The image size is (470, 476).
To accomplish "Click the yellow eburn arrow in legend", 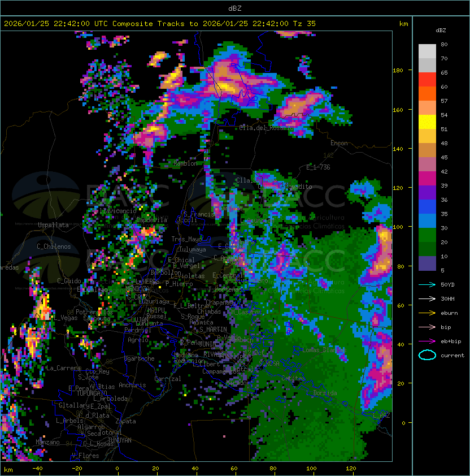I will click(x=427, y=313).
